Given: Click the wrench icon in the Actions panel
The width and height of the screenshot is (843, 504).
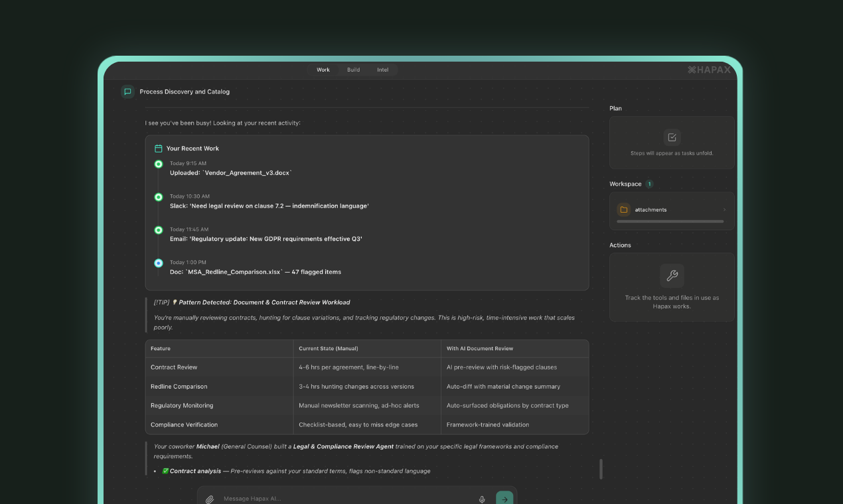Looking at the screenshot, I should (x=672, y=276).
